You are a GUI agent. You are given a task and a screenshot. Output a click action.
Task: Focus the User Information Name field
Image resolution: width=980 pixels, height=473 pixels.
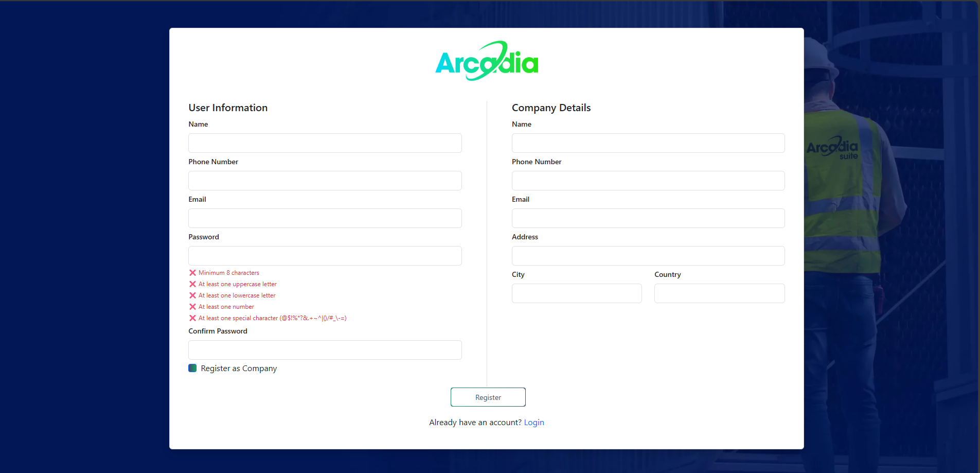pos(325,143)
